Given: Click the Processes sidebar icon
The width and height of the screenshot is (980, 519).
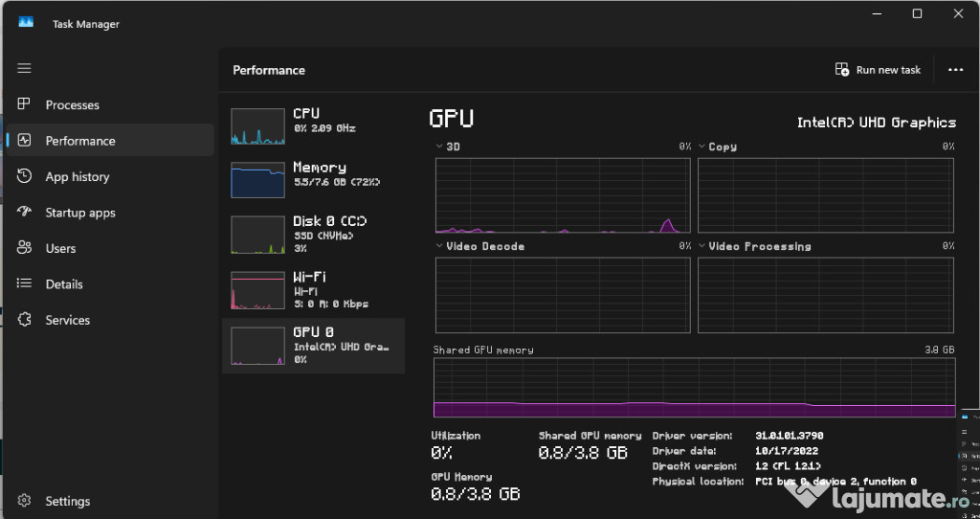Looking at the screenshot, I should click(25, 104).
